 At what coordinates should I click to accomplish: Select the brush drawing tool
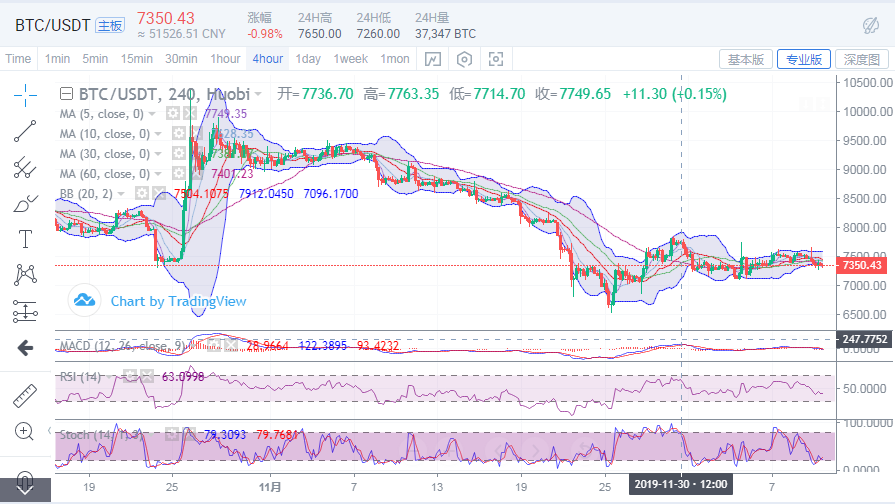tap(25, 204)
